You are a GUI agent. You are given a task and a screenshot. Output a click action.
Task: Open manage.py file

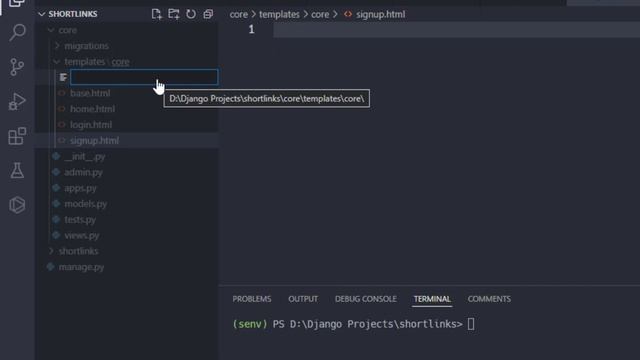[81, 267]
